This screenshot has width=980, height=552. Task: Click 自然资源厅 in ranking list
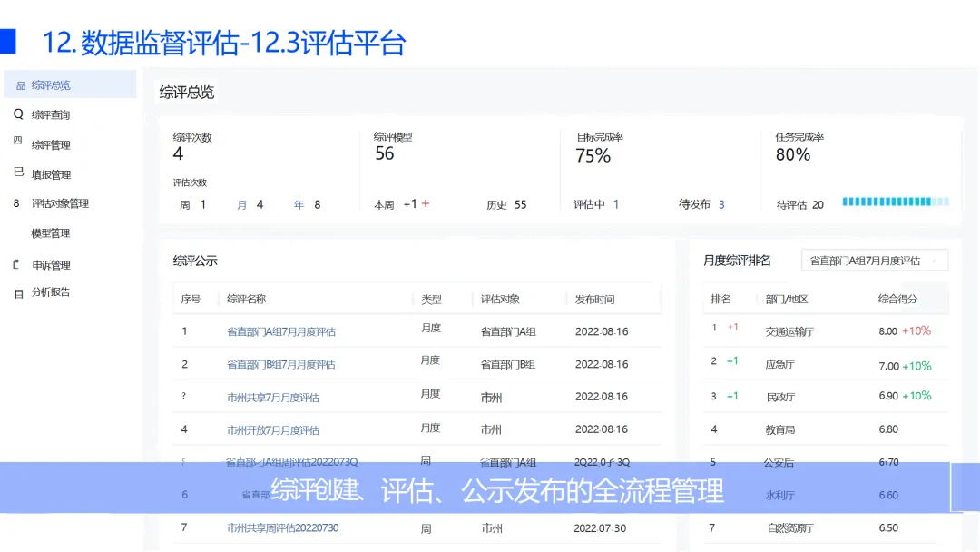pos(790,528)
